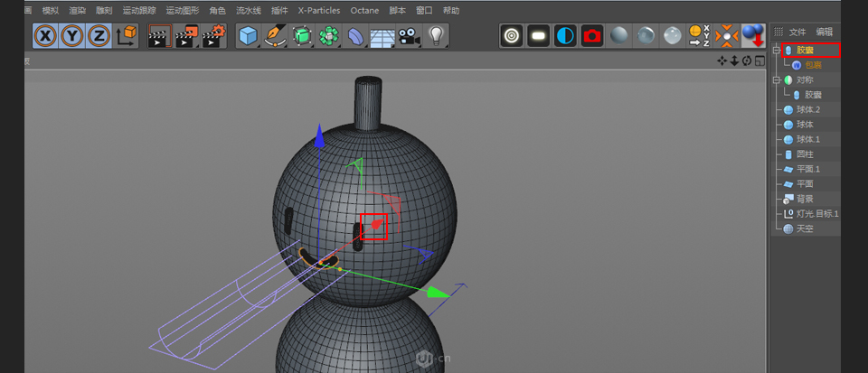Click the viewport rotate icon
Viewport: 868px width, 373px height.
coord(747,61)
